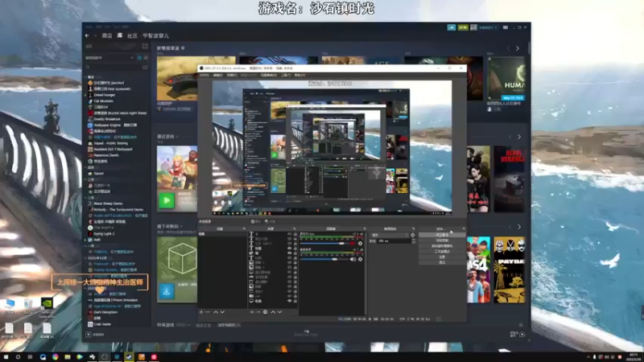Open scene transition properties gear in OBS

(413, 235)
